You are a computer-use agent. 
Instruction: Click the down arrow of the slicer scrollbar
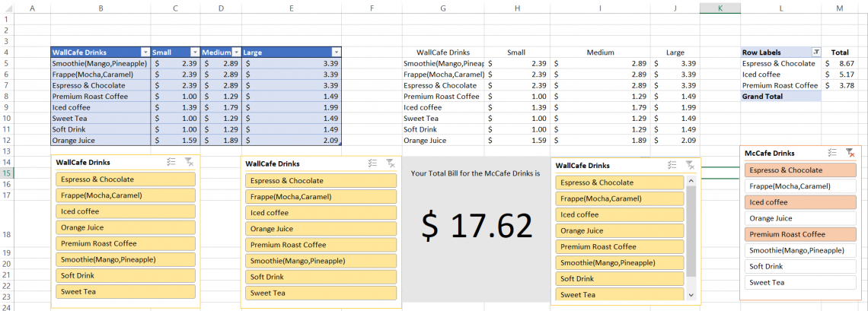pyautogui.click(x=691, y=295)
